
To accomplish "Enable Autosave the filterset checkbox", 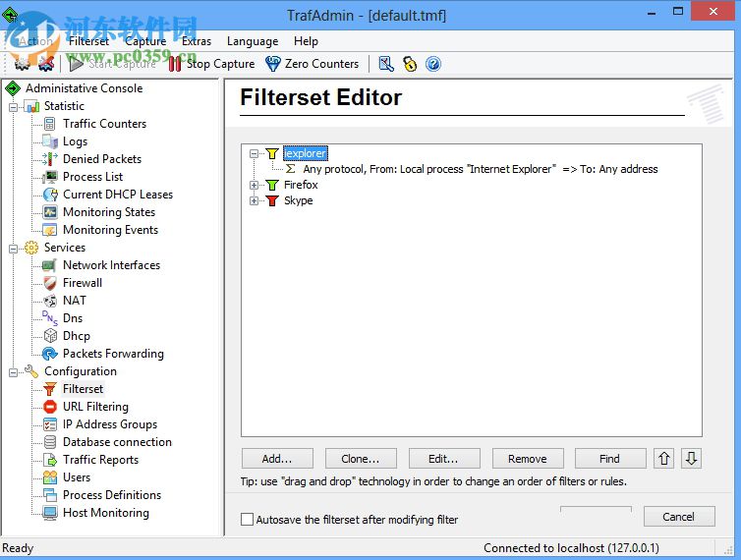I will click(x=247, y=520).
